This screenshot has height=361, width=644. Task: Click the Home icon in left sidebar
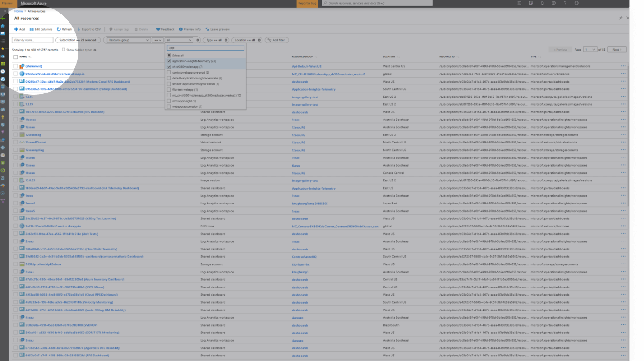click(x=3, y=26)
